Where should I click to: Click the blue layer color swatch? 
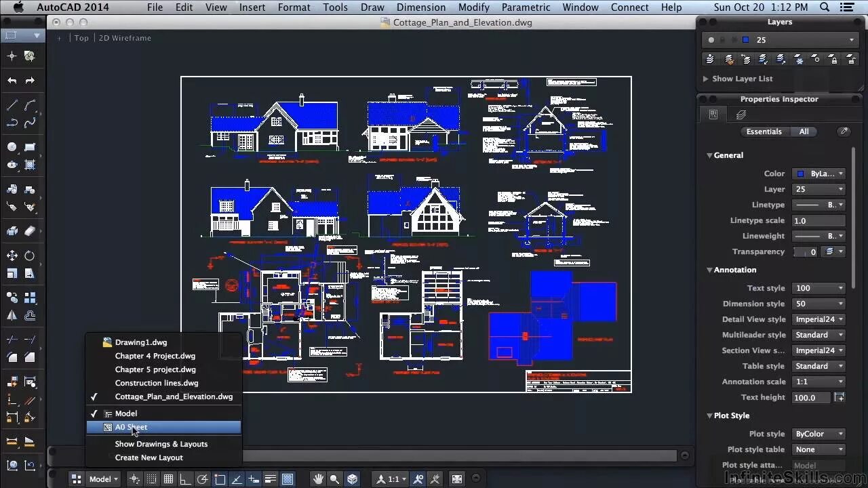(746, 40)
